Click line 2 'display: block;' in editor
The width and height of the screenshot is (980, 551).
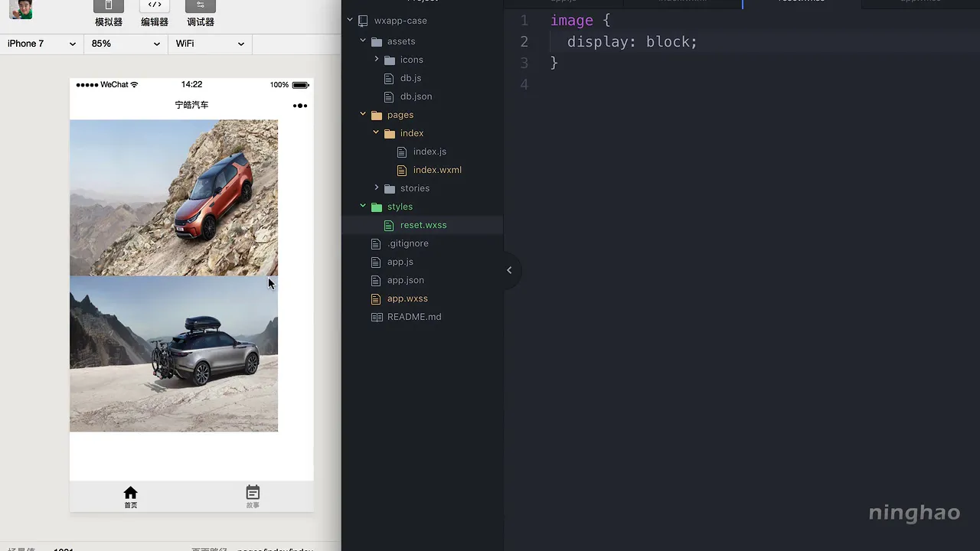[x=632, y=42]
